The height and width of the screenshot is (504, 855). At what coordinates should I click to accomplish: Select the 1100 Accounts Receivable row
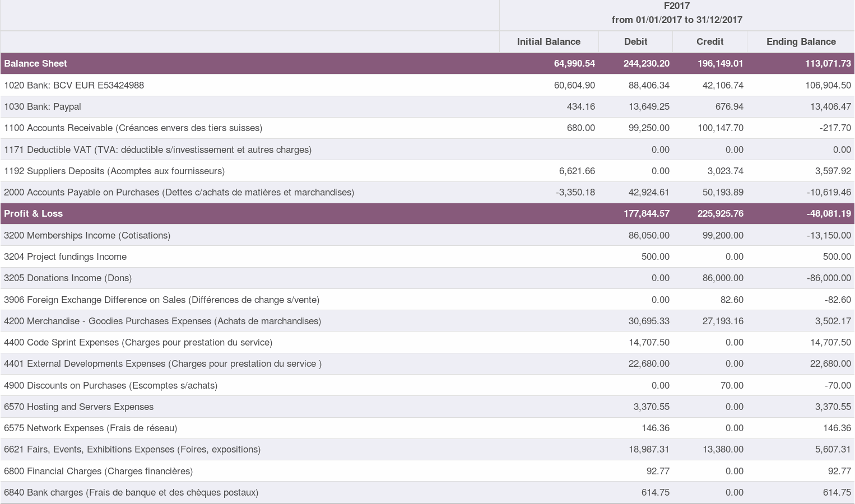[133, 128]
